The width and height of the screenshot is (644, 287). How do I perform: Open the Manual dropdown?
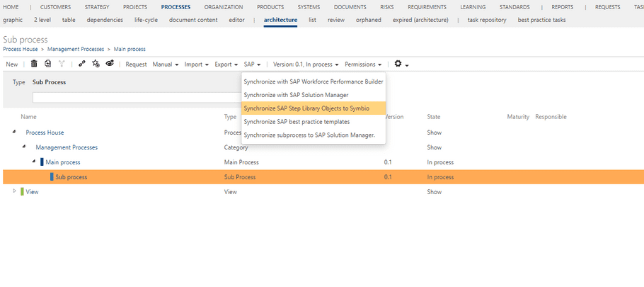166,64
